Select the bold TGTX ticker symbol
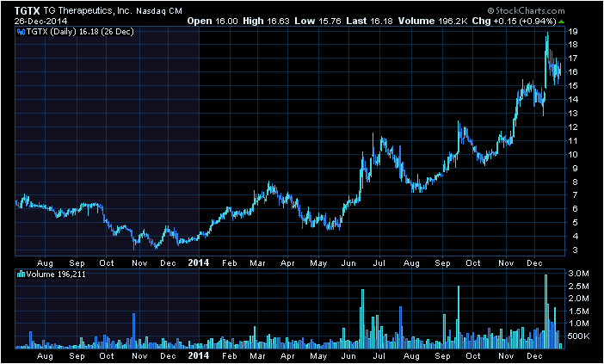Viewport: 604px width, 364px height. [27, 11]
